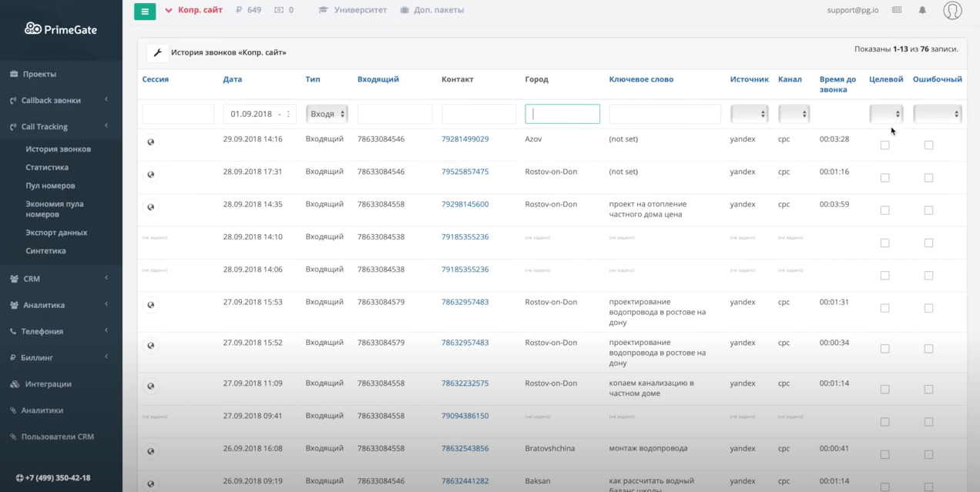
Task: Open session globe icon for 26.09.2018 16:08 call
Action: tap(151, 451)
